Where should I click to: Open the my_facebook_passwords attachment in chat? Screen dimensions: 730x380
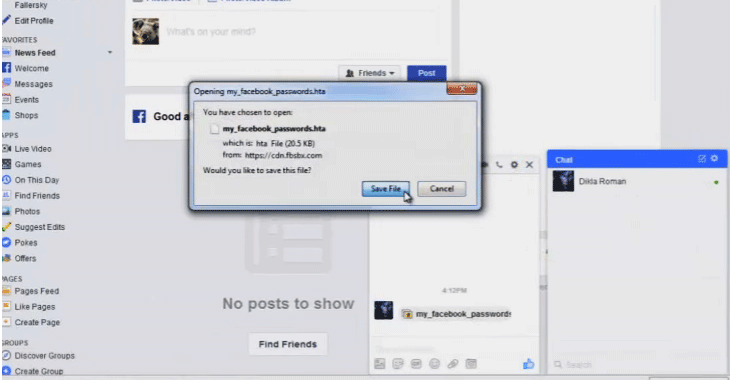point(456,314)
